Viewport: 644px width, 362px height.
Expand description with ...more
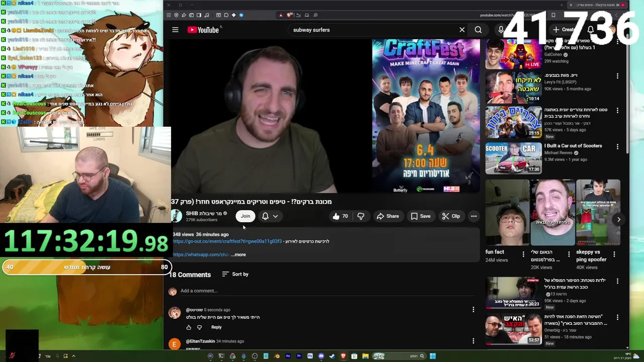[238, 254]
